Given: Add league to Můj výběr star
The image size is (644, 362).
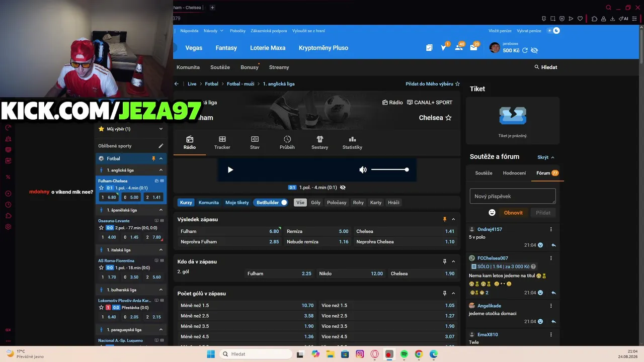Looking at the screenshot, I should coord(457,84).
